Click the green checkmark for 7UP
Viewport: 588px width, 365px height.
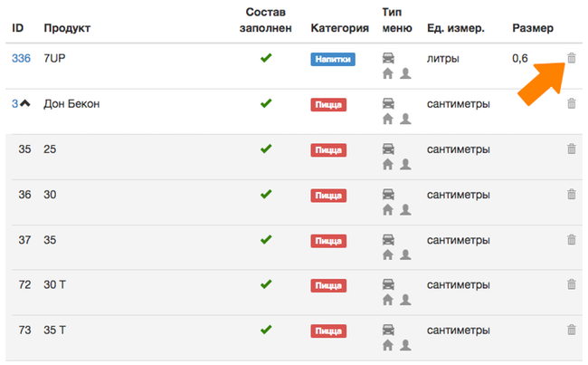pos(266,58)
